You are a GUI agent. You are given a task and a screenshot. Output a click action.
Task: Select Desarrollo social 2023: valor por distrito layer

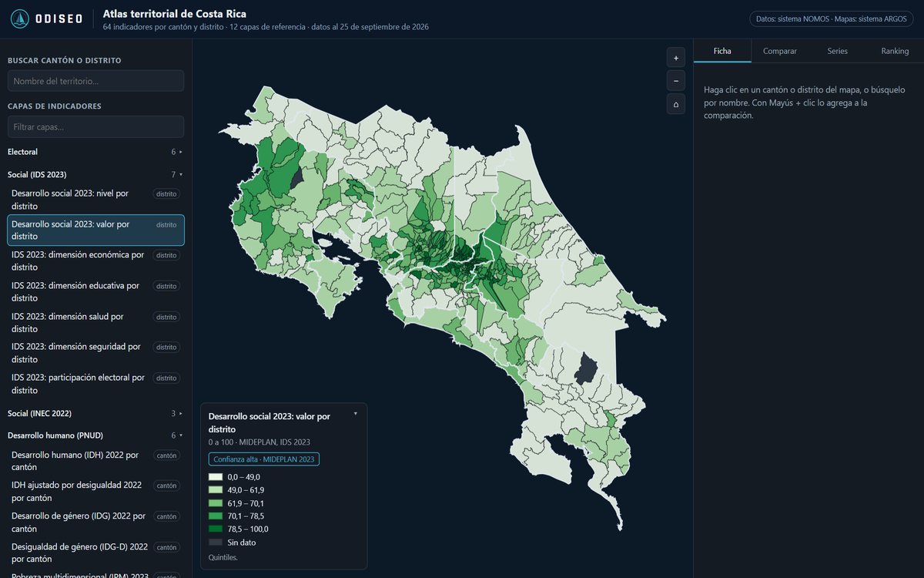(x=95, y=230)
